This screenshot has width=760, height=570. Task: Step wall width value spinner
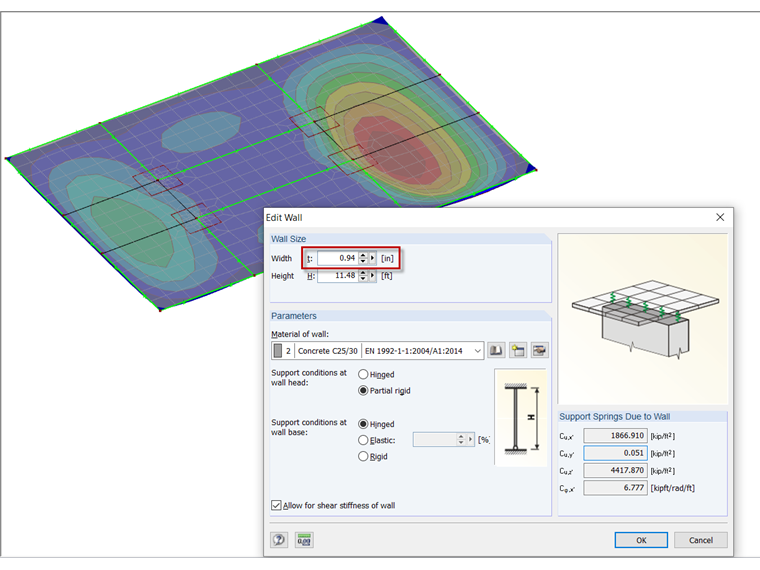click(363, 258)
